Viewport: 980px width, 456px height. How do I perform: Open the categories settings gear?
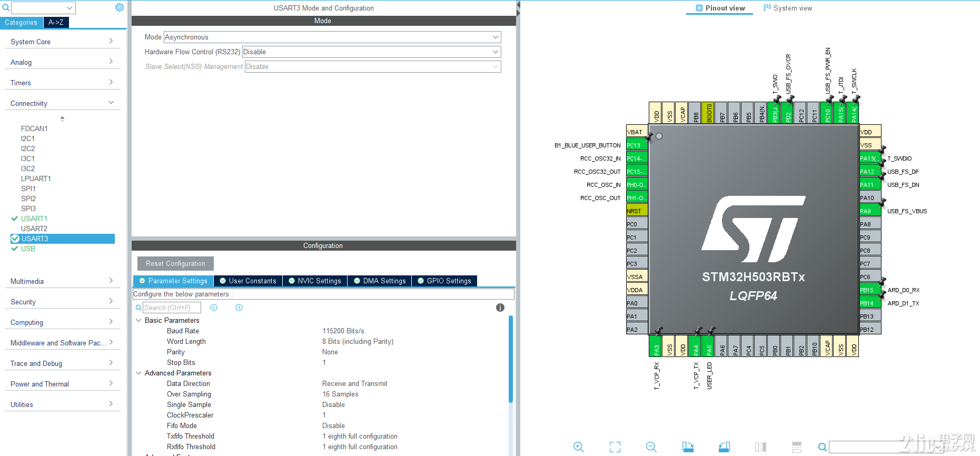point(120,7)
